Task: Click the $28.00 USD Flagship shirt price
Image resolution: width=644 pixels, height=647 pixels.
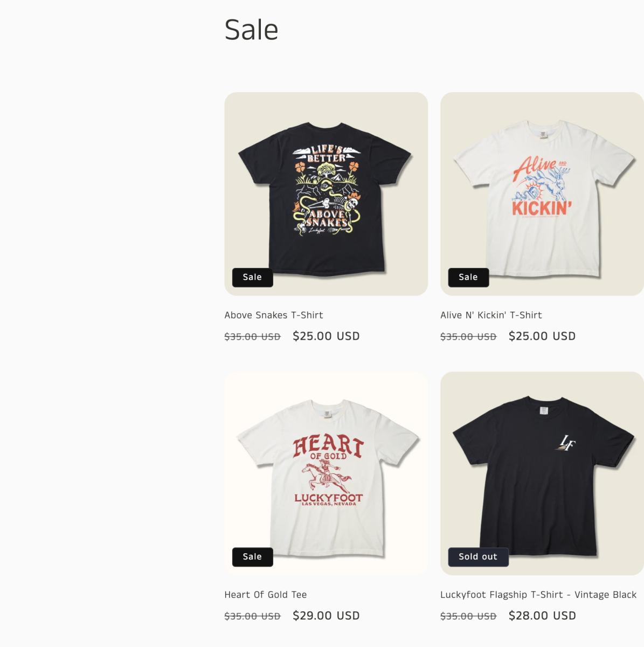Action: tap(542, 616)
